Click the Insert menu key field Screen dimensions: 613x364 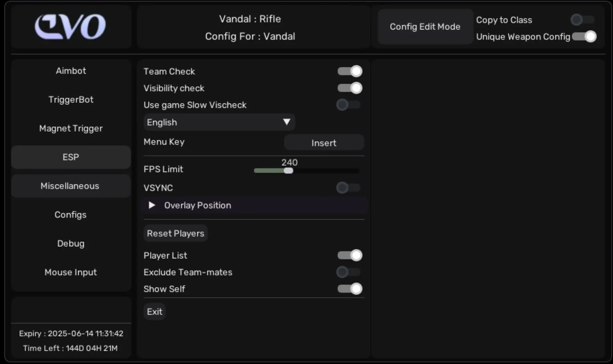[324, 143]
